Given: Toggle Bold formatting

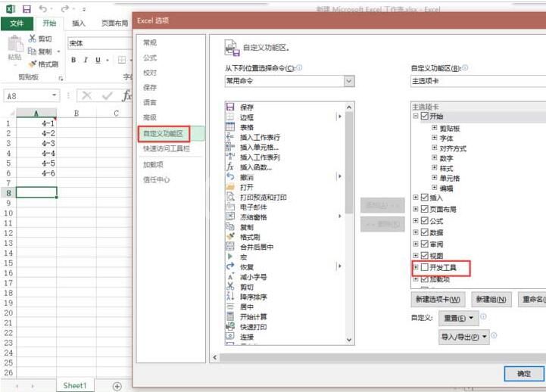Looking at the screenshot, I should tap(73, 60).
